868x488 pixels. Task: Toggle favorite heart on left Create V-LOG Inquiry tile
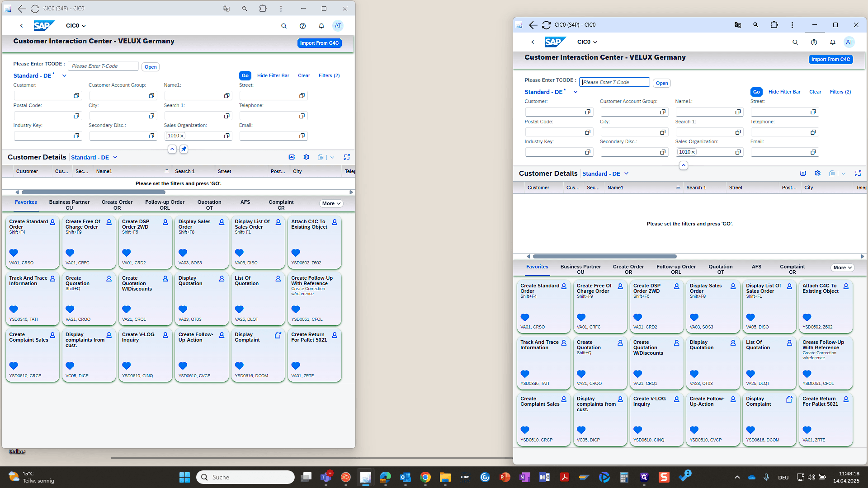click(127, 366)
